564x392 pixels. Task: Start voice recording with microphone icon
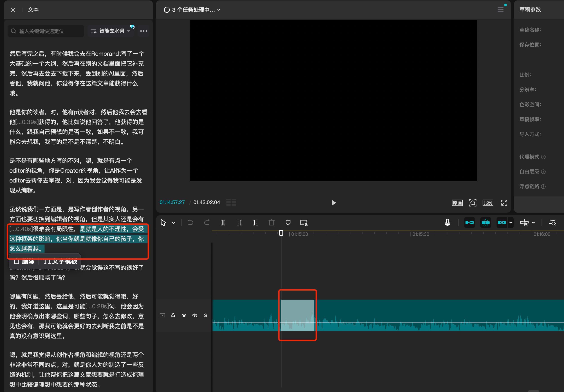pos(448,223)
